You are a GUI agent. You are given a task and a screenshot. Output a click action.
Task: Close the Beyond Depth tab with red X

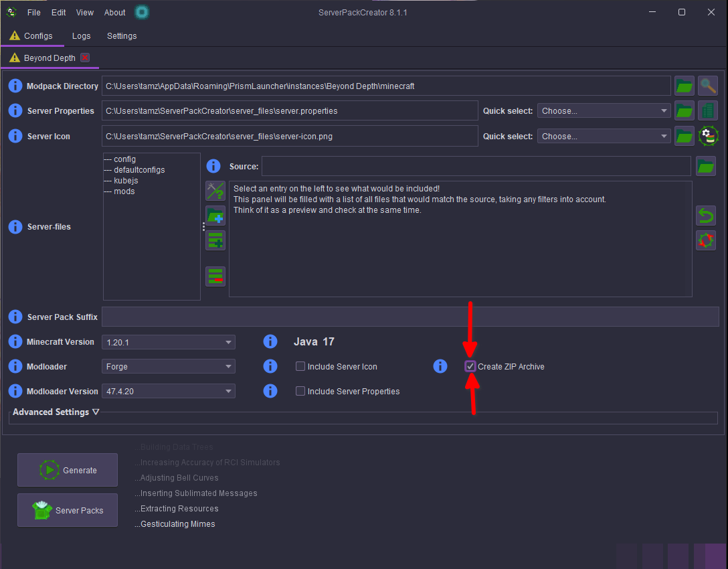[x=85, y=58]
